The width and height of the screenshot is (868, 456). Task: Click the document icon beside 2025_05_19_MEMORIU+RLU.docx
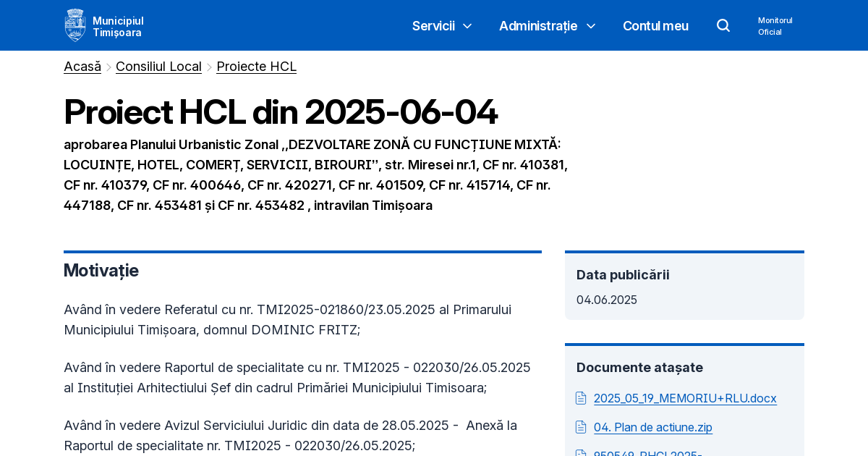coord(581,398)
